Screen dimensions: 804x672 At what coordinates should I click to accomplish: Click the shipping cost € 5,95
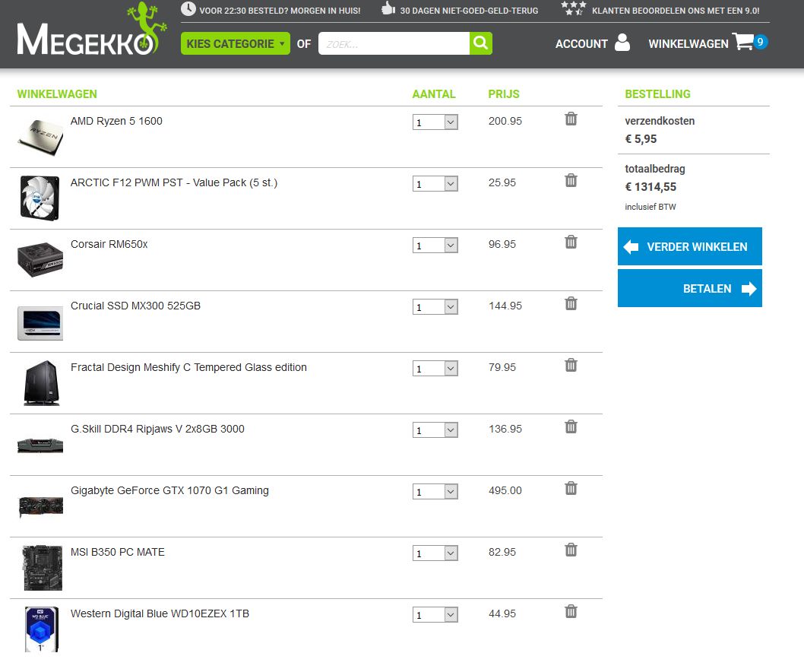point(641,139)
